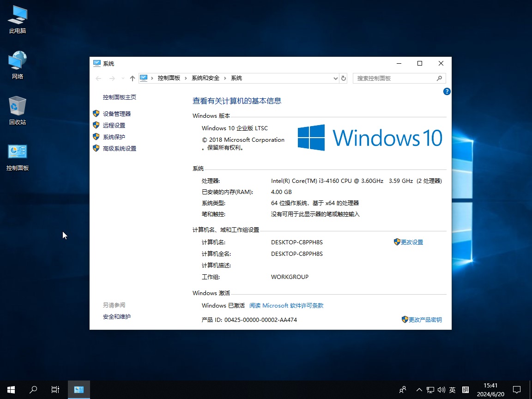Click volume speaker icon in tray
Screen dimensions: 532x399
pos(441,389)
